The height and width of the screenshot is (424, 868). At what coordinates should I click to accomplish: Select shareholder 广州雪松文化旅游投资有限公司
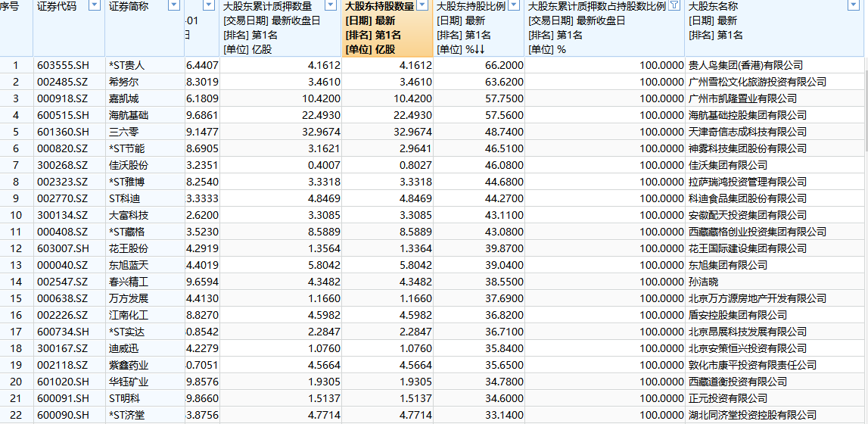(758, 82)
